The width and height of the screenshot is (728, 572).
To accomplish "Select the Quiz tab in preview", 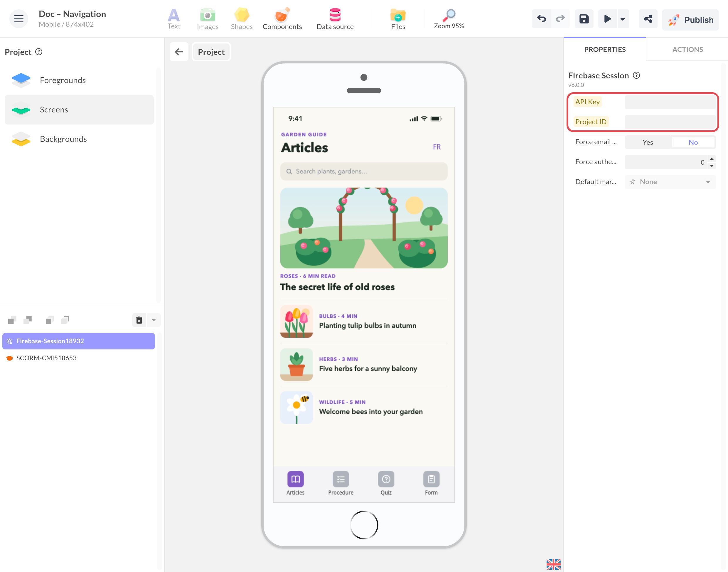I will tap(386, 483).
